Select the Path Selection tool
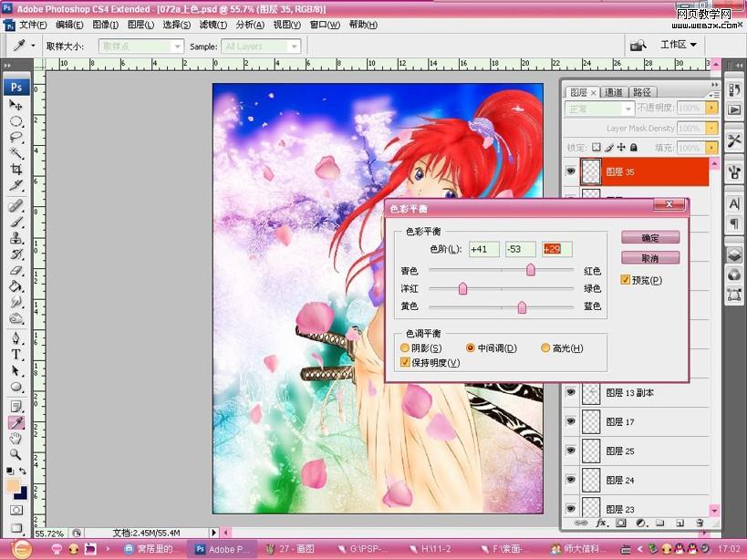Image resolution: width=747 pixels, height=560 pixels. [16, 370]
